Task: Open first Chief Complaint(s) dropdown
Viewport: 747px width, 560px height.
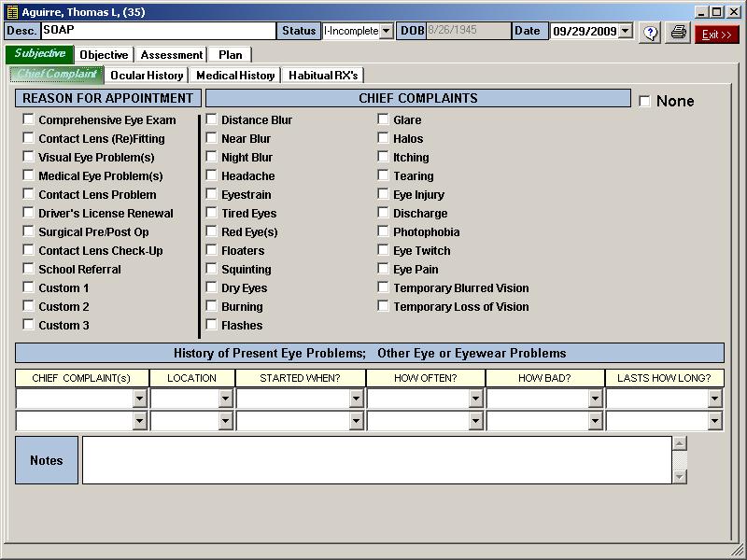Action: (x=140, y=399)
